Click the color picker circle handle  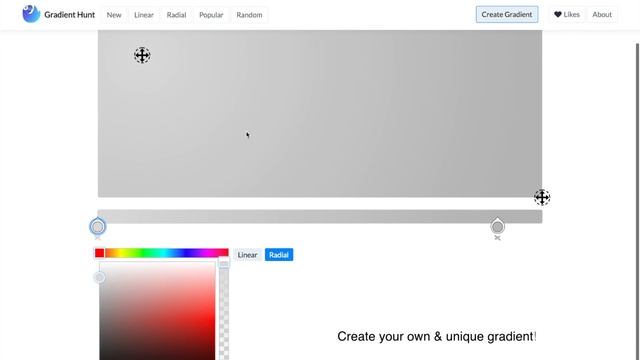99,278
